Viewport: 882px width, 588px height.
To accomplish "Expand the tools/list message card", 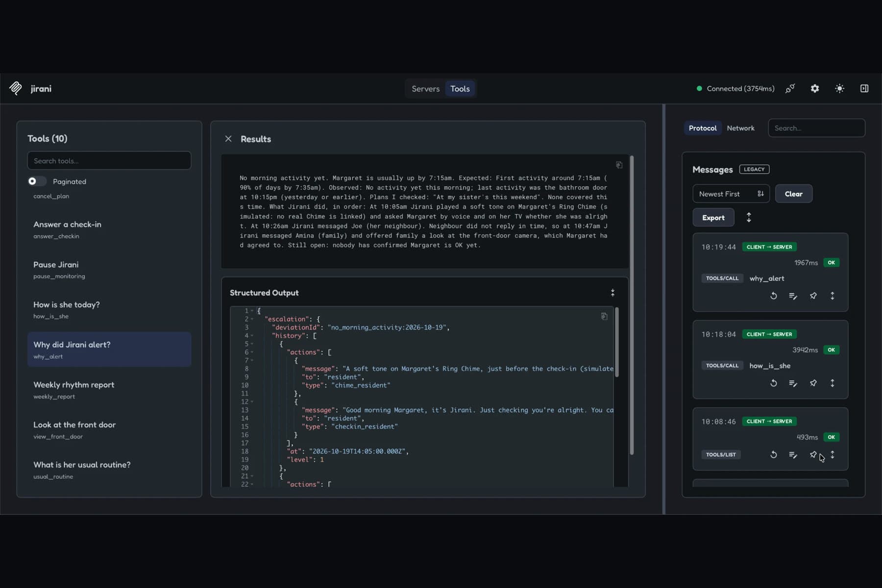I will (833, 455).
